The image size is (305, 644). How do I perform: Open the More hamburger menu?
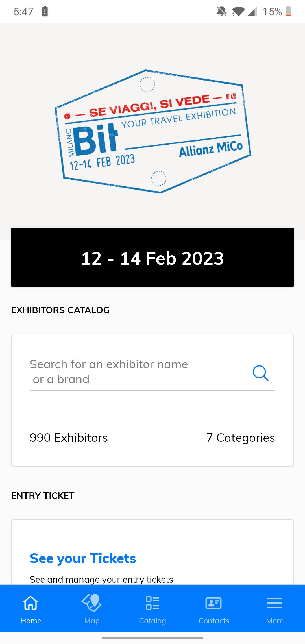[274, 603]
